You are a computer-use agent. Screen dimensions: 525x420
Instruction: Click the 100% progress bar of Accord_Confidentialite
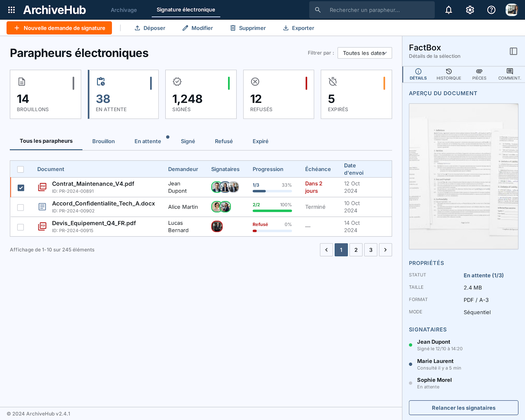pyautogui.click(x=272, y=211)
